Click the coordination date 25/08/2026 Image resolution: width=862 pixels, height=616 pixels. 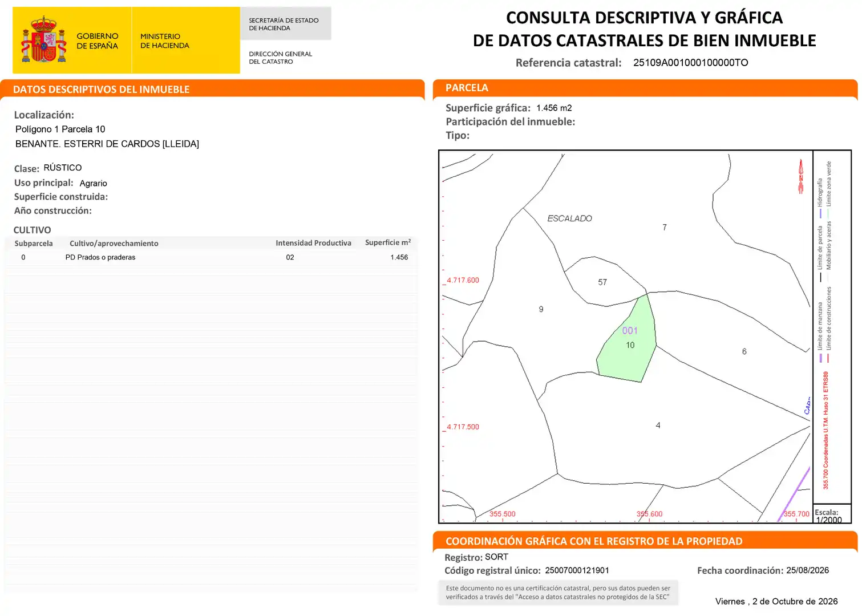click(807, 570)
